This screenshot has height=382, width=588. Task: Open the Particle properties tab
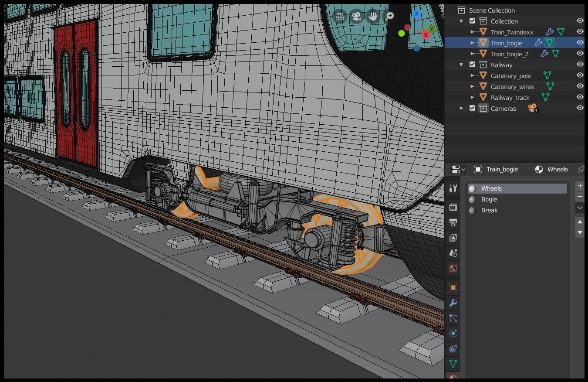(453, 318)
